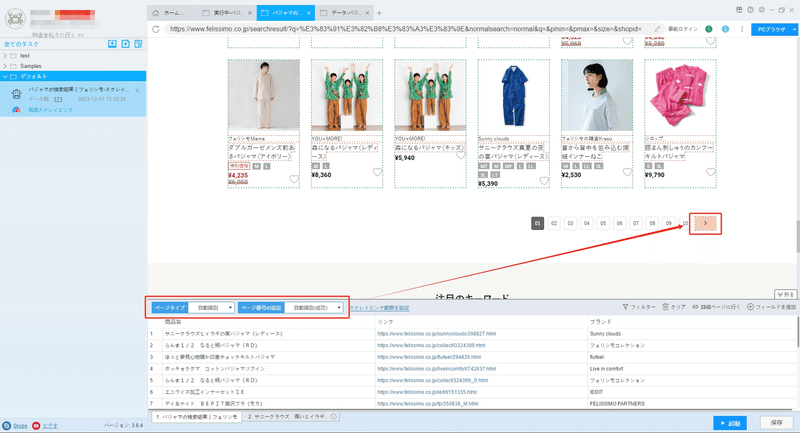Open the ページ番号の設定 dropdown

click(x=313, y=308)
